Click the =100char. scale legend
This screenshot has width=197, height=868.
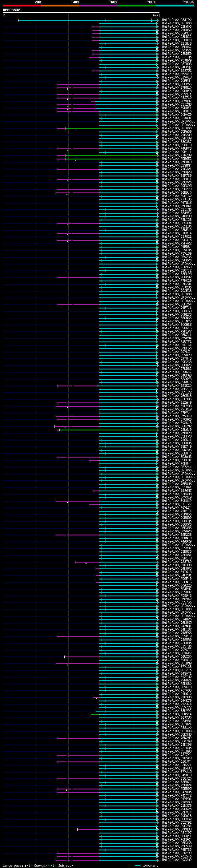(x=146, y=865)
